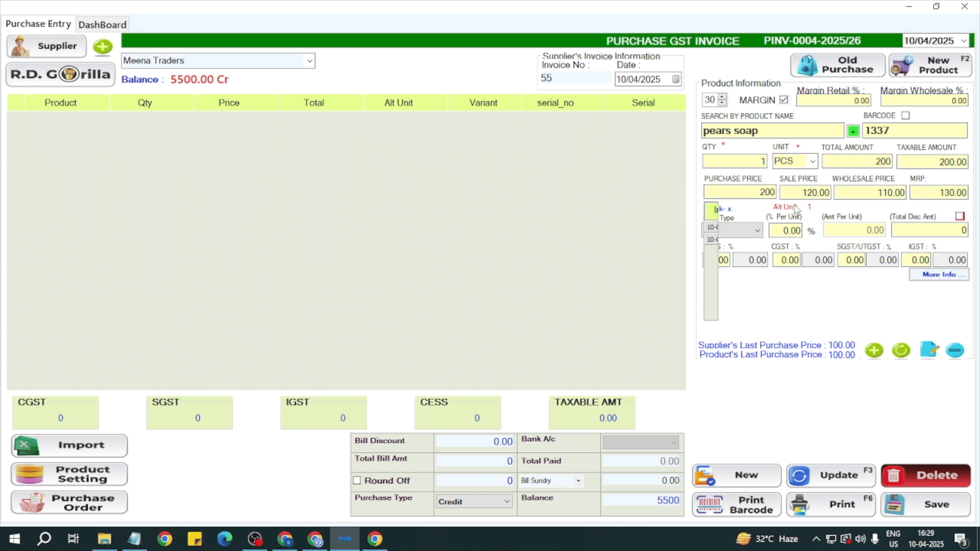Enable the BARCODE checkbox
Screen dimensions: 980x551
(x=905, y=116)
